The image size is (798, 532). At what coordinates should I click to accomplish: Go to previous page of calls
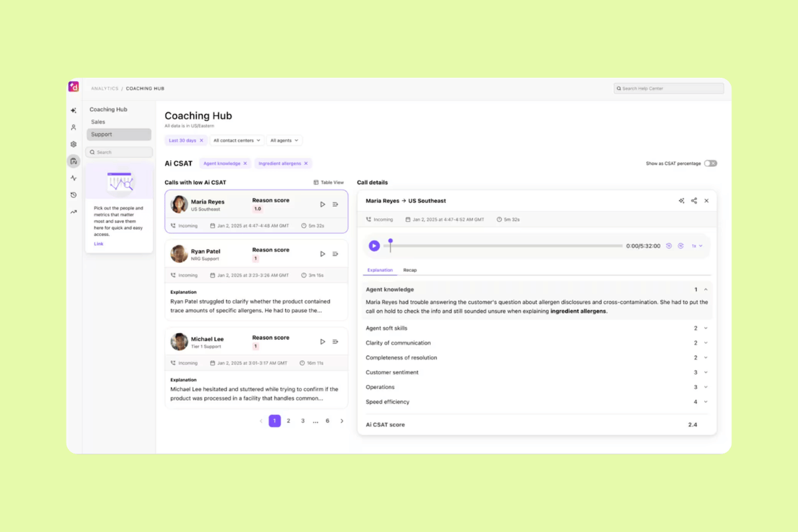pos(261,421)
